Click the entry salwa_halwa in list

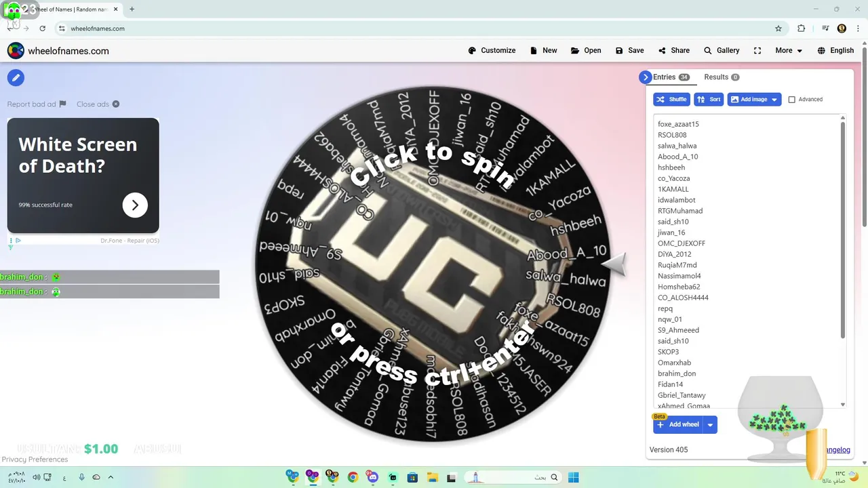[x=677, y=146]
